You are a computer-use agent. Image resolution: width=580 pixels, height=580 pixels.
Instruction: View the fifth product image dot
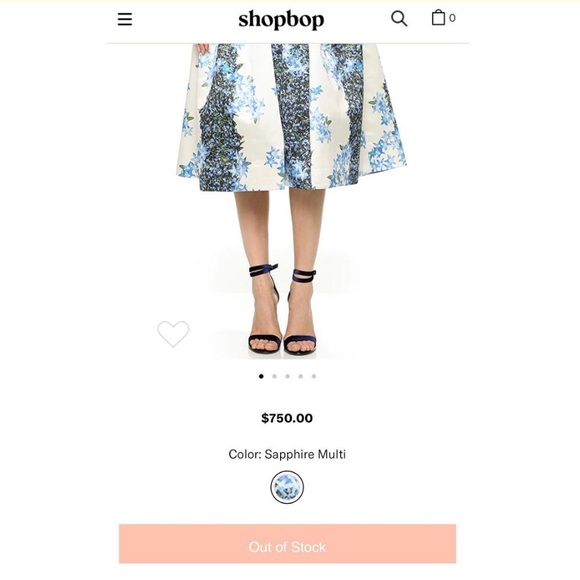(x=314, y=376)
